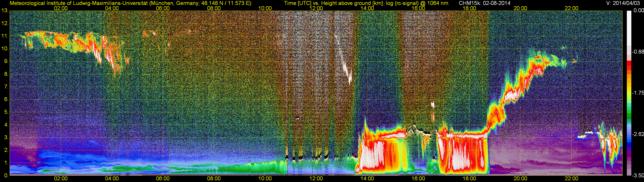Click the '20:00' label on bottom axis

521,179
